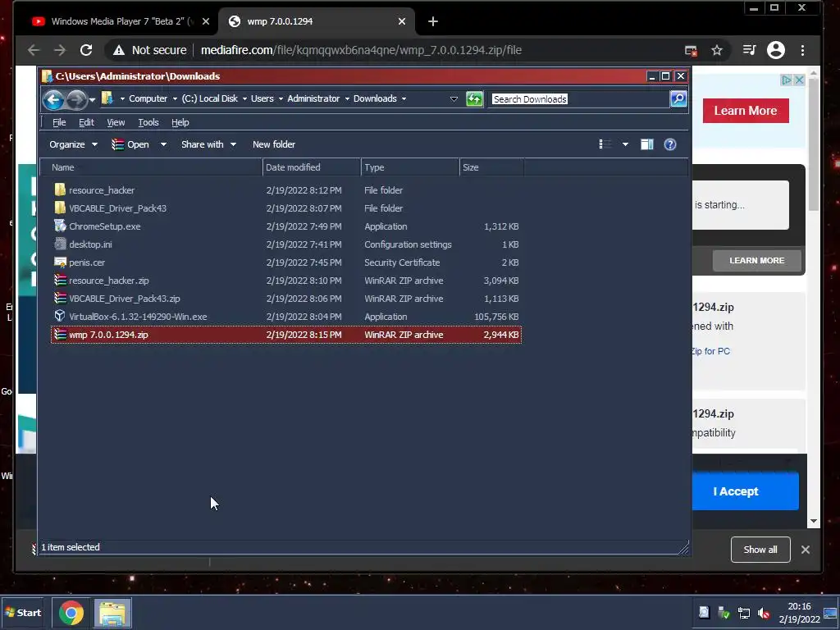The height and width of the screenshot is (630, 840).
Task: Click the Chrome taskbar icon
Action: [x=71, y=613]
